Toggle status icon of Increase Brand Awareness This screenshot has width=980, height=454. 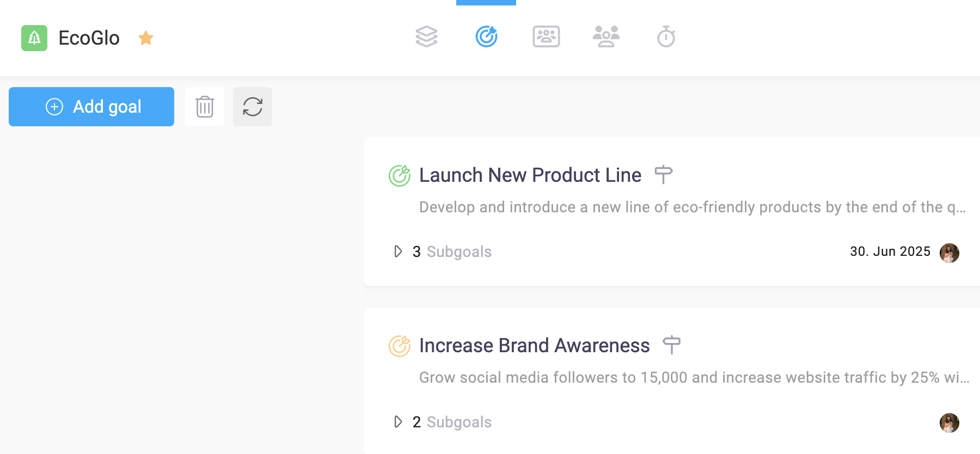400,346
